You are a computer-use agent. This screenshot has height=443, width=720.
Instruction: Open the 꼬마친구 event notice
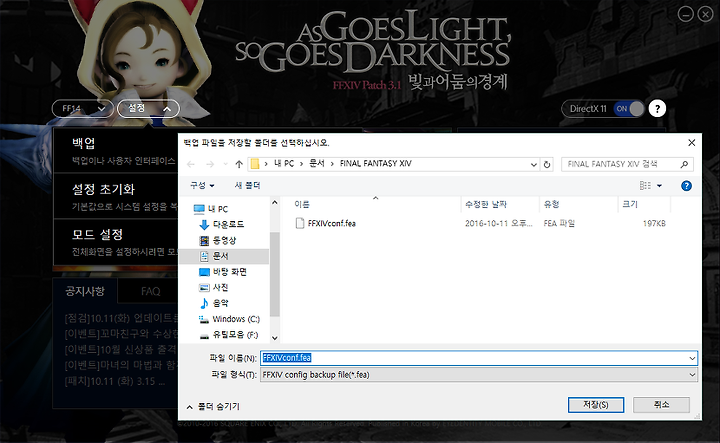click(x=121, y=334)
